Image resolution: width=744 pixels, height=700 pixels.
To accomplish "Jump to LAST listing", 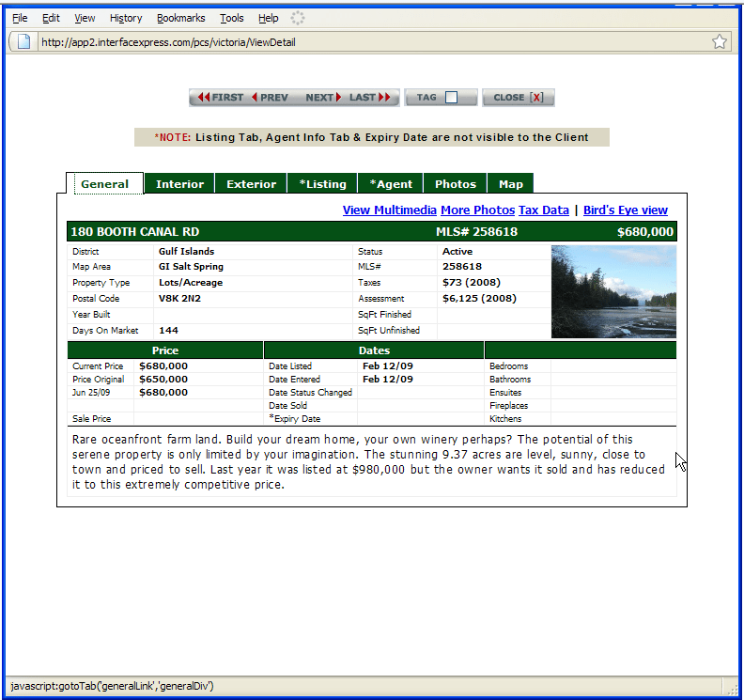I will coord(370,98).
